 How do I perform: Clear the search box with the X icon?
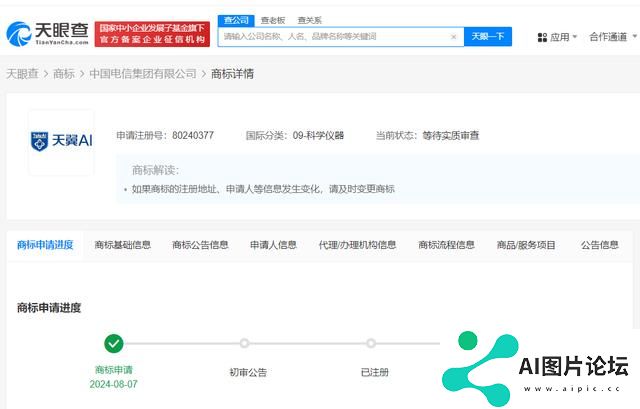[453, 37]
